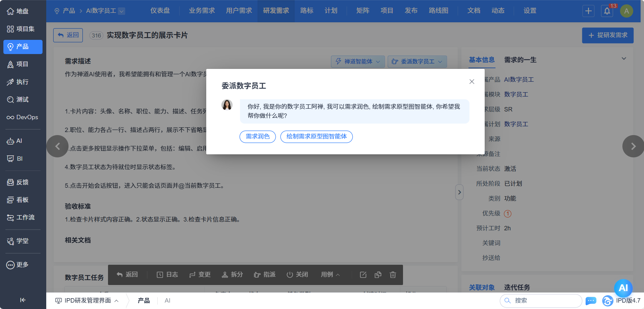Click the edit pencil icon in toolbar
This screenshot has height=309, width=644.
coord(363,275)
